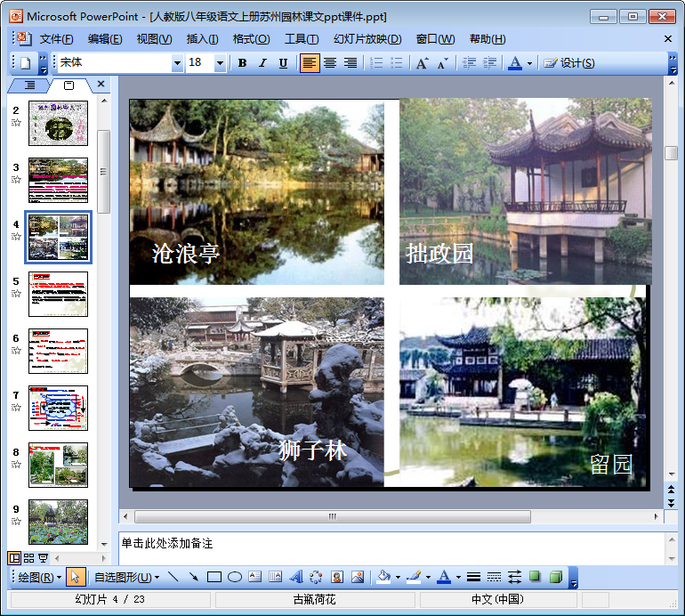Choose dash style icon
Screen dimensions: 685x616
(x=494, y=578)
